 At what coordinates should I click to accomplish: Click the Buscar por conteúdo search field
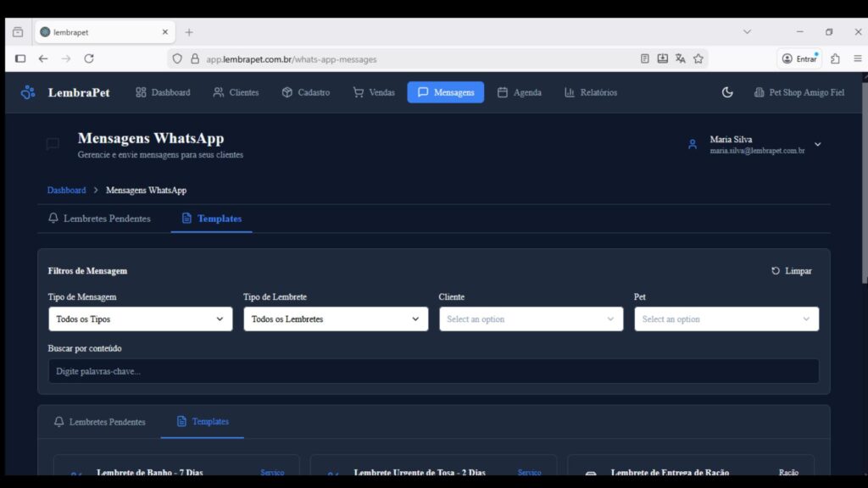tap(433, 371)
